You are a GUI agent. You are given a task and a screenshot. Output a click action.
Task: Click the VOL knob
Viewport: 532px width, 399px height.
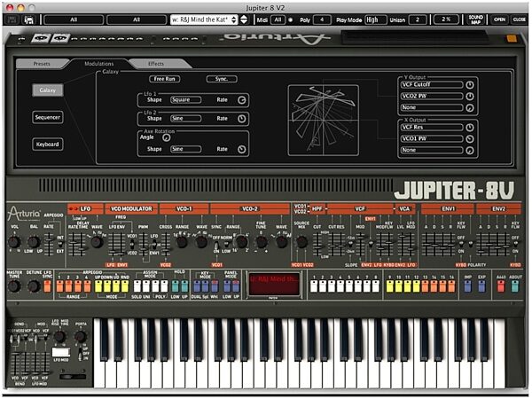14,242
